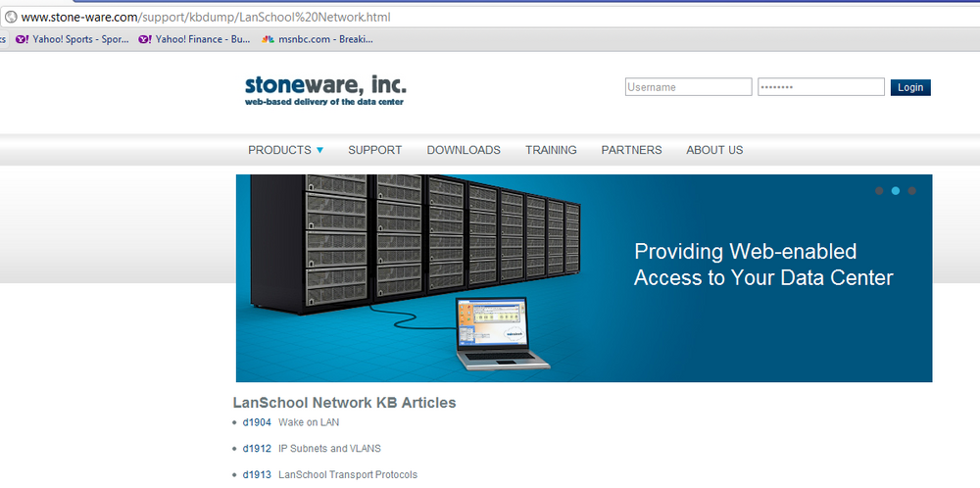Visit the ABOUT US page
This screenshot has height=488, width=980.
(714, 150)
